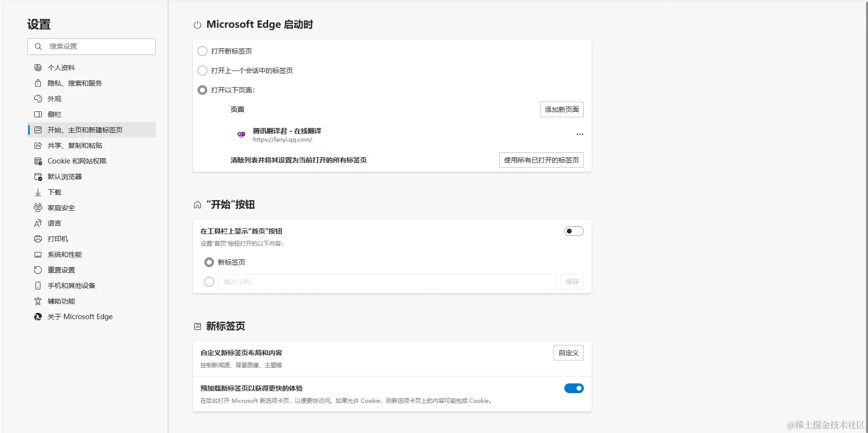Switch to 侧栏 settings

click(91, 114)
